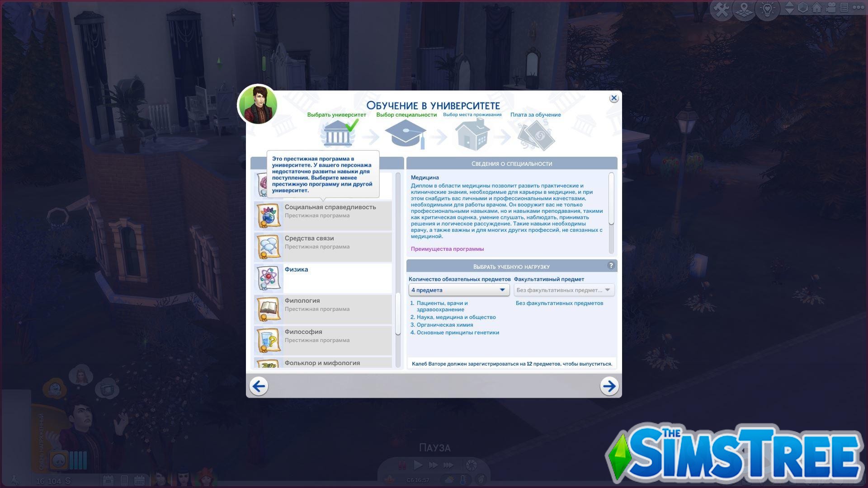Open Build Mode with hammer and wrench icon
Viewport: 868px width, 488px height.
[x=722, y=9]
